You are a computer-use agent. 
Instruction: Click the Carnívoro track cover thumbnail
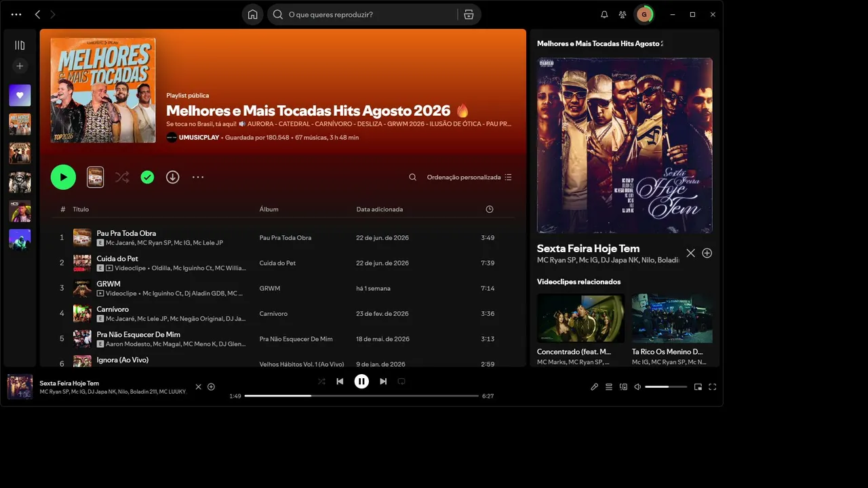click(x=82, y=313)
